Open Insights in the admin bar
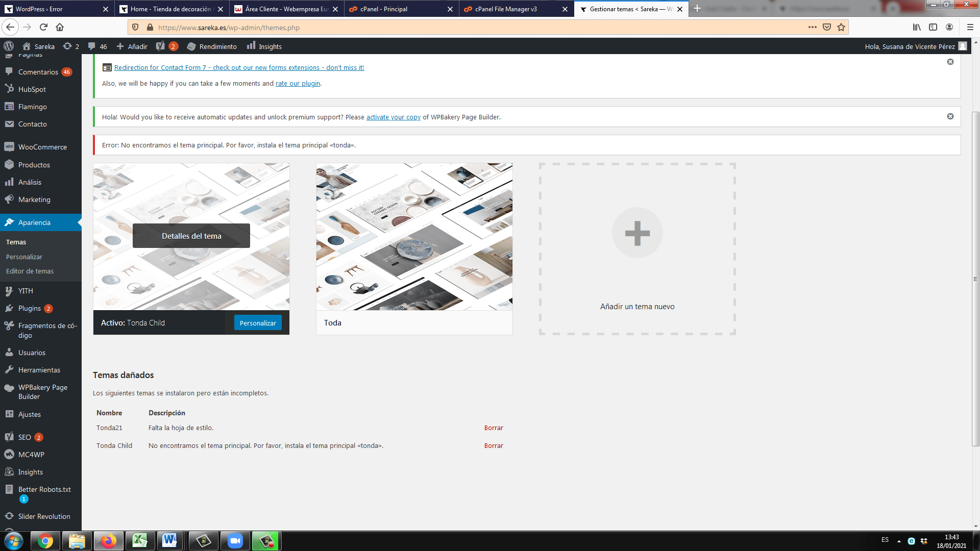The image size is (980, 551). pyautogui.click(x=264, y=46)
